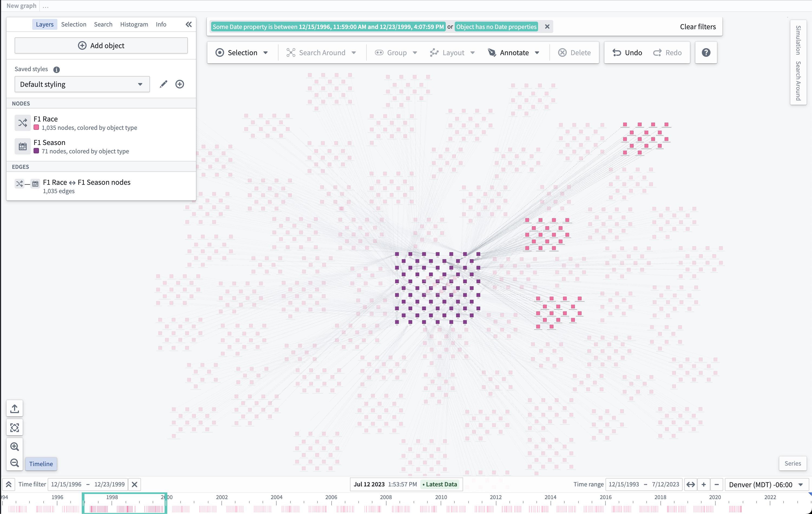812x514 pixels.
Task: Click the time range end date 7/12/2023
Action: pyautogui.click(x=665, y=484)
